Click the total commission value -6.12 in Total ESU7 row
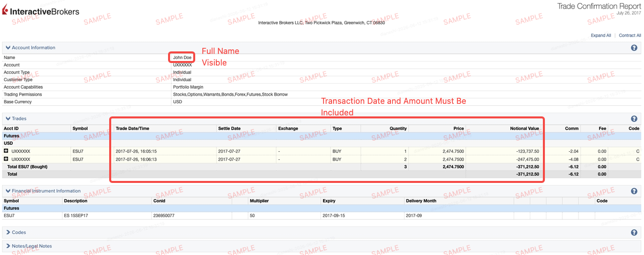 (574, 166)
